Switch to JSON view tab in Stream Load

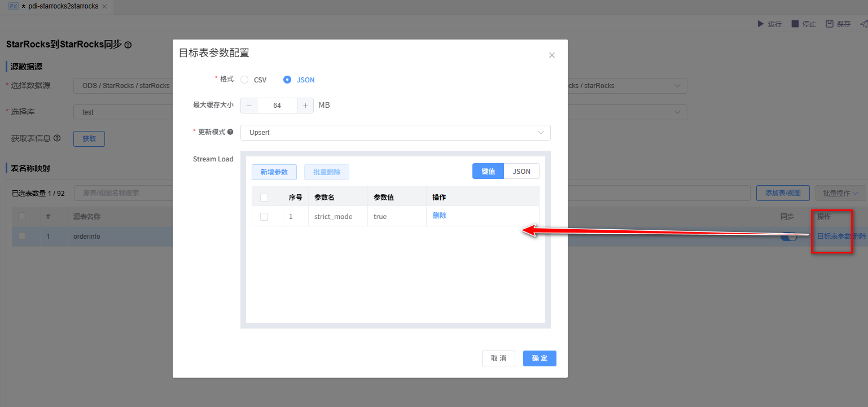521,171
